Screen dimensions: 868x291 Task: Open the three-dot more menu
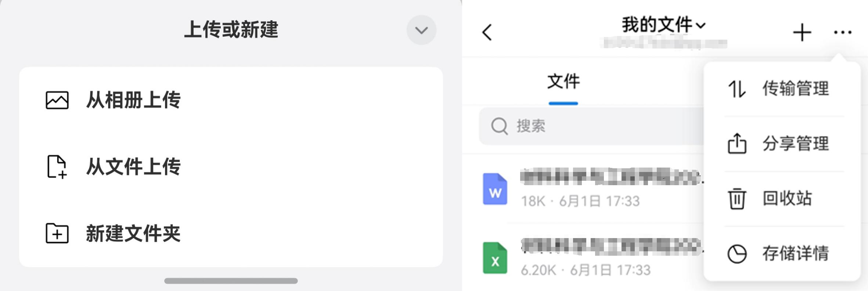(843, 32)
